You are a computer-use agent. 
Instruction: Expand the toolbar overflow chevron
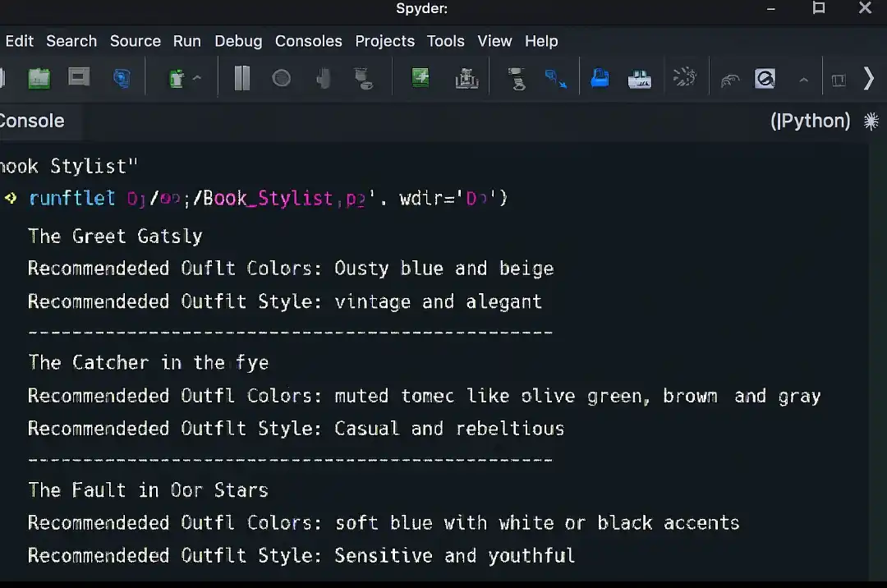tap(869, 79)
